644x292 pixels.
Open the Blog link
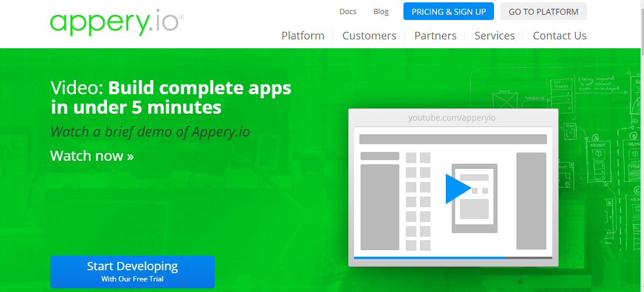(381, 12)
